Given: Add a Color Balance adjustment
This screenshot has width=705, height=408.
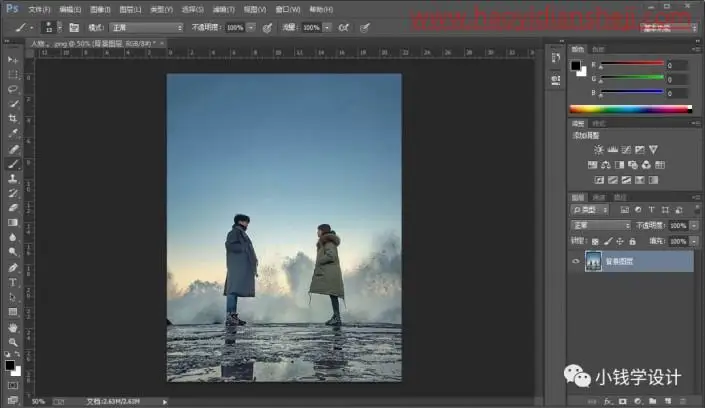Looking at the screenshot, I should click(606, 165).
